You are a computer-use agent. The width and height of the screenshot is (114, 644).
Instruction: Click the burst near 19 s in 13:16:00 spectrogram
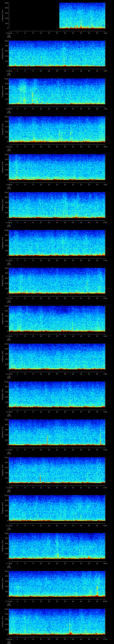tap(40, 478)
